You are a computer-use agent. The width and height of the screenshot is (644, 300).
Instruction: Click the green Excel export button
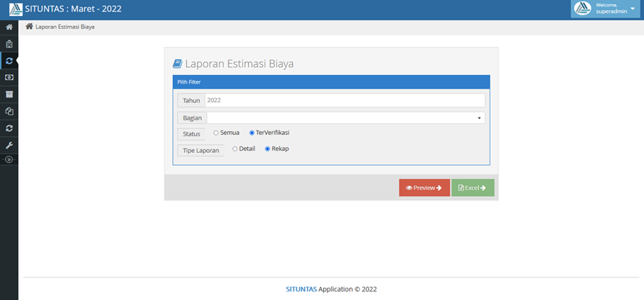(473, 187)
